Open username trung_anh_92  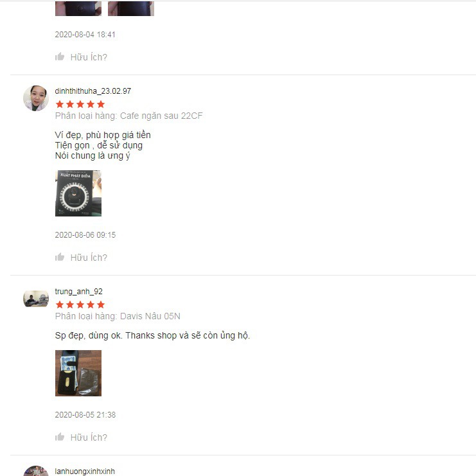[x=78, y=292]
